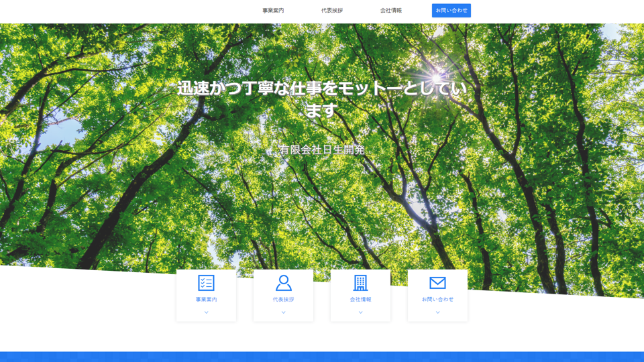Click the checklist icon in the 事業案内 card
Screen dimensions: 644x362
206,283
